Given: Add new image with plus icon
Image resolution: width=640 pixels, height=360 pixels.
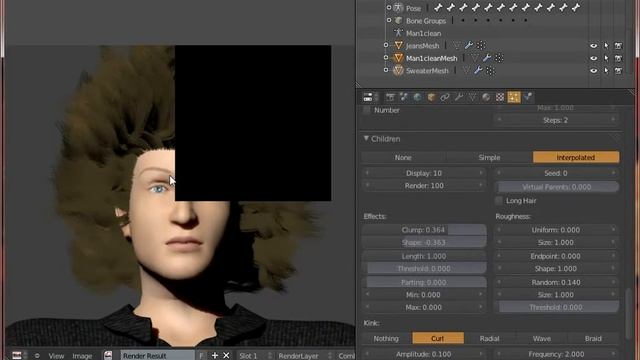Looking at the screenshot, I should (215, 356).
